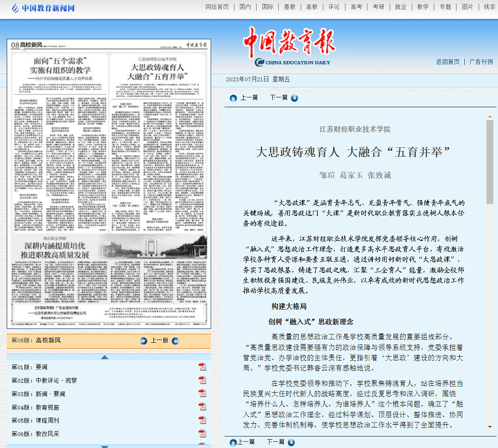Click the 中国教育报 China Education Daily masthead
This screenshot has width=498, height=448.
point(289,47)
